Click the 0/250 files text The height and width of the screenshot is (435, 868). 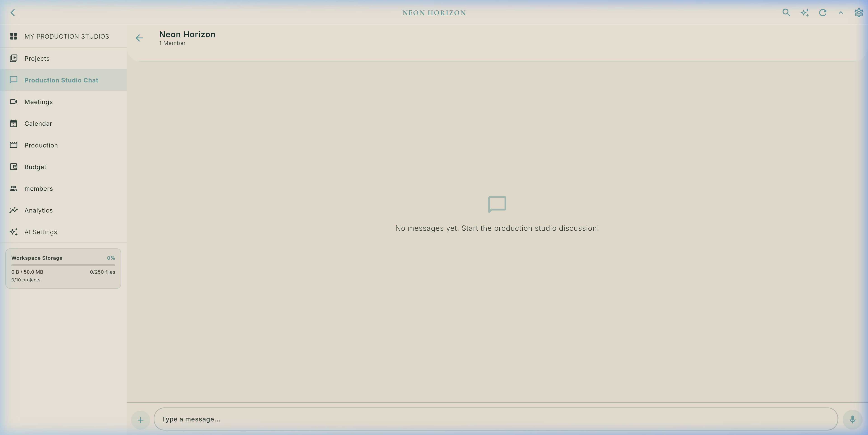(x=102, y=272)
